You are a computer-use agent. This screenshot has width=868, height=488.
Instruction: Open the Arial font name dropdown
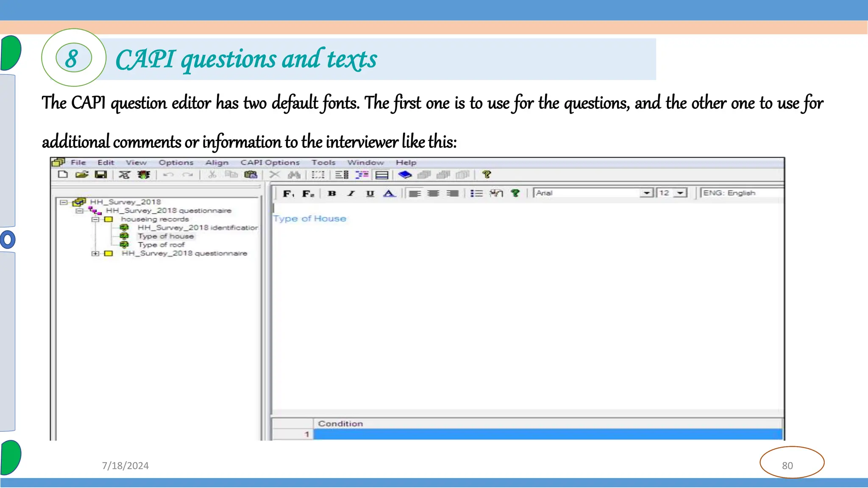(x=646, y=193)
